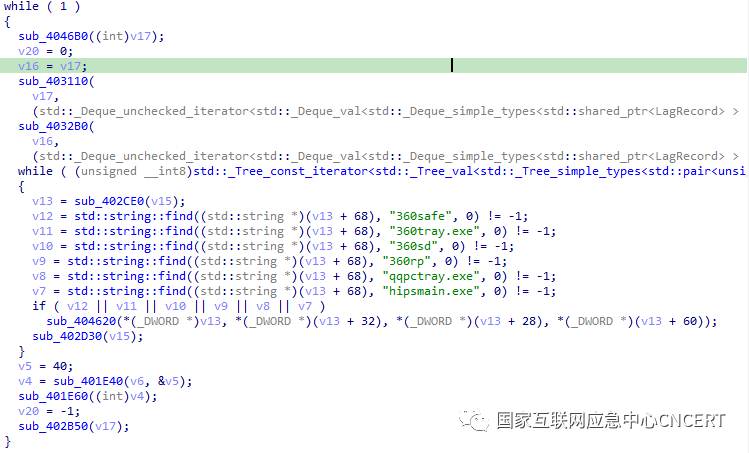Select the sub_4046B0 function call

click(x=53, y=36)
